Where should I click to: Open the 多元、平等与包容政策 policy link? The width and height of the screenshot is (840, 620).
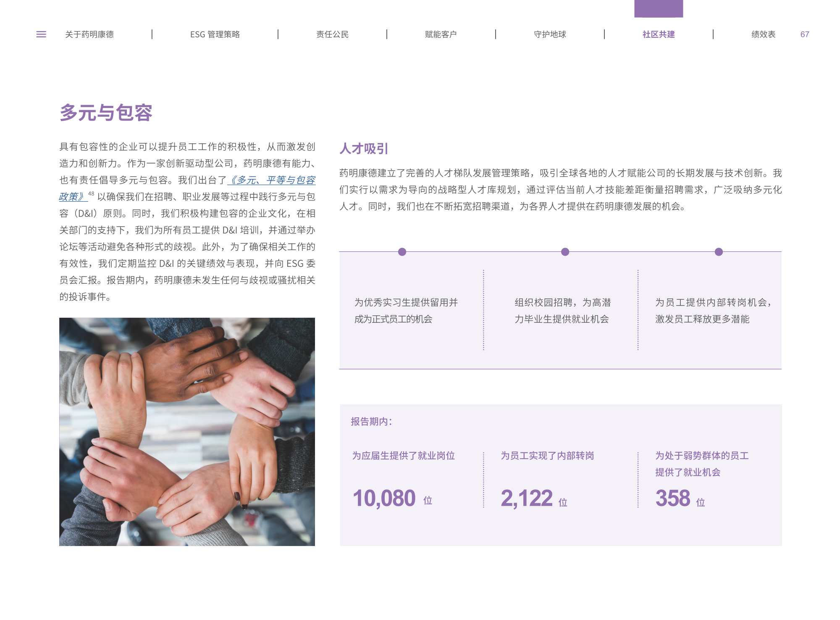tap(271, 180)
